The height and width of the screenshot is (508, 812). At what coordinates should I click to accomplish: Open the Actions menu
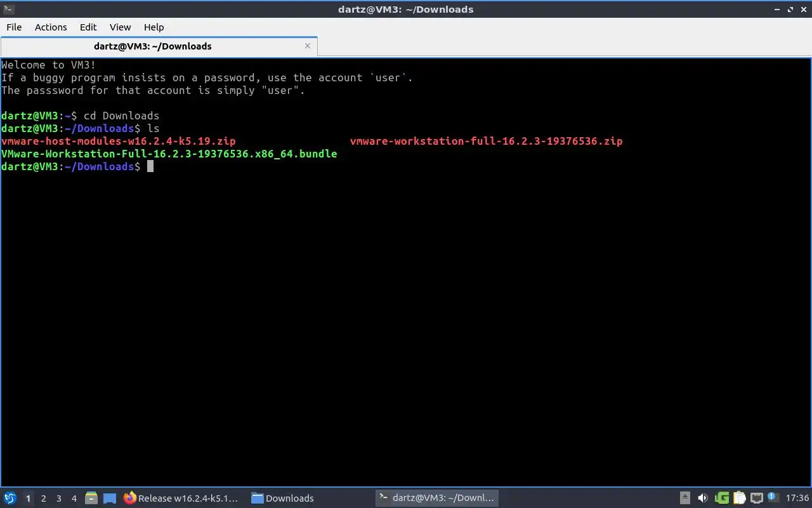51,27
